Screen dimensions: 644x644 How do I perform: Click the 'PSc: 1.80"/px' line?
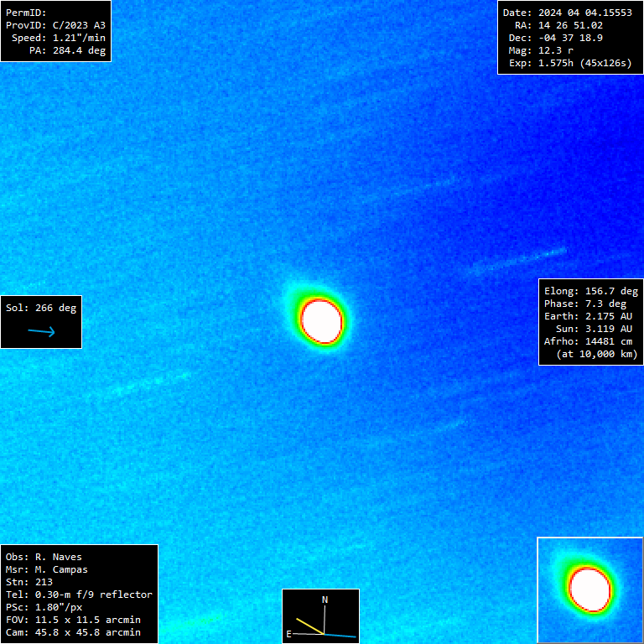tap(44, 607)
